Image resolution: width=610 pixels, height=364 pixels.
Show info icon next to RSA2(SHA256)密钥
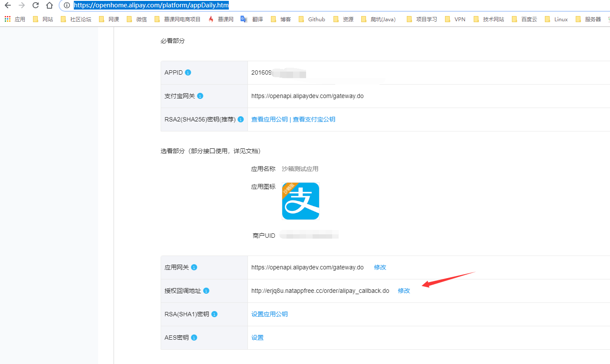click(241, 119)
